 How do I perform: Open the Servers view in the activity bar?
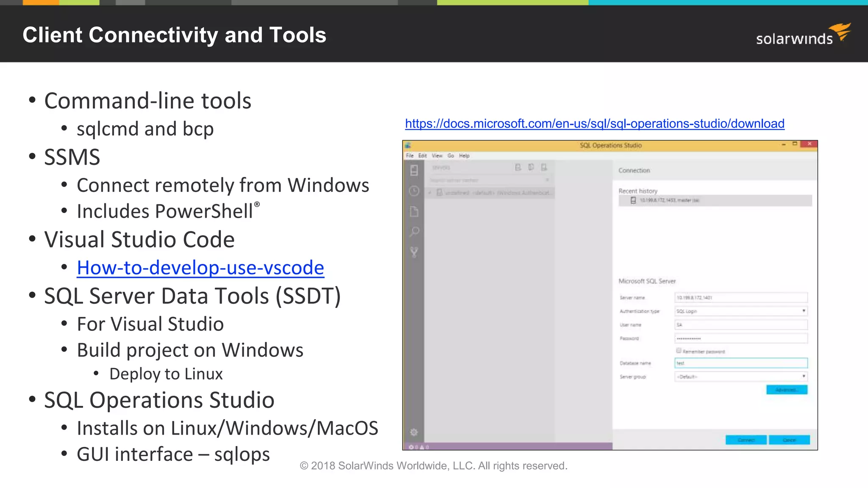coord(414,170)
